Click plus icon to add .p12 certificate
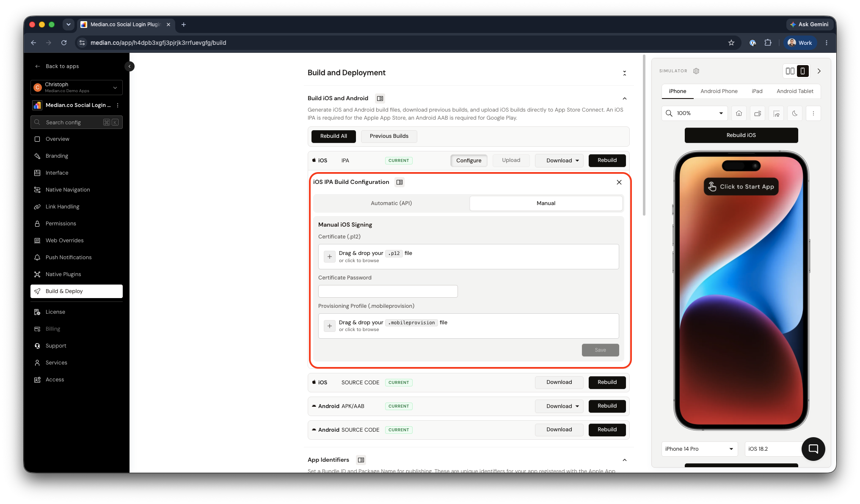 click(330, 257)
